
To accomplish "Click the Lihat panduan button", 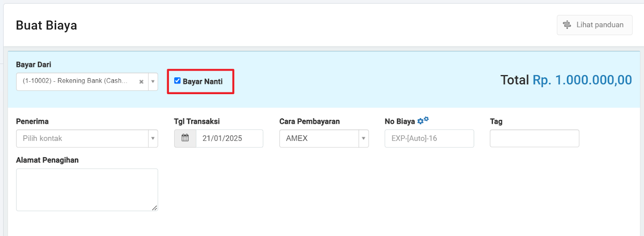I will coord(594,25).
